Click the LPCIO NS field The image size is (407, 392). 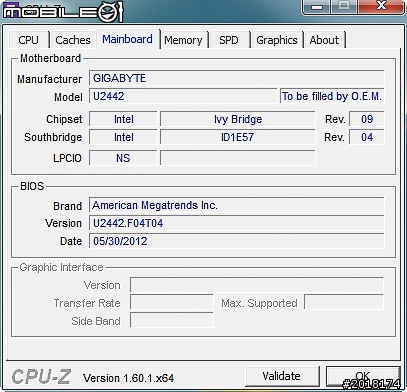click(123, 158)
